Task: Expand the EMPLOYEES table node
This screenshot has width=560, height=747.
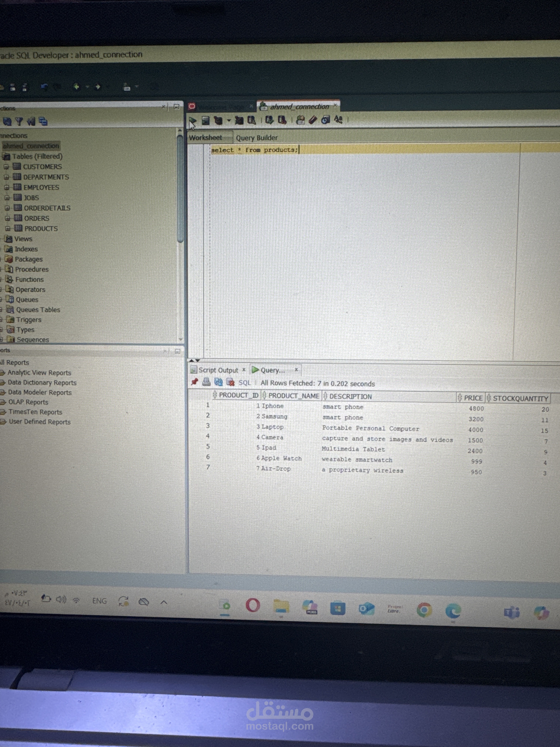Action: tap(6, 187)
